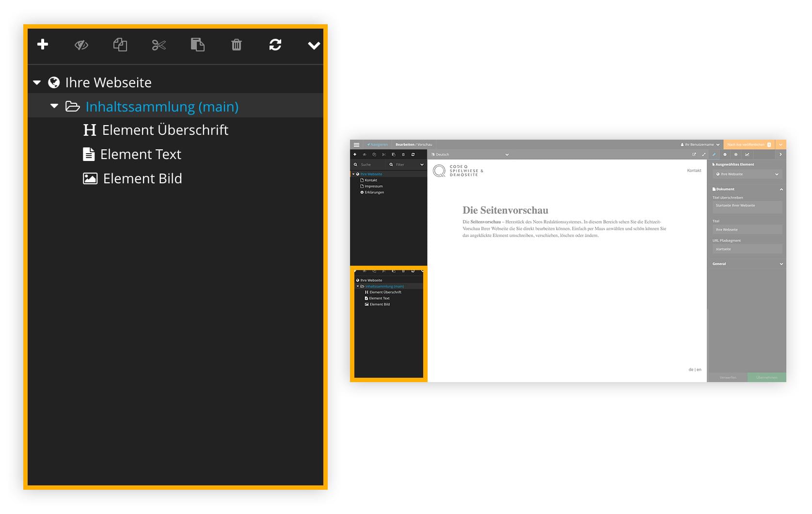Screen dimensions: 812x514
Task: Refresh content tree with reload icon
Action: point(275,45)
